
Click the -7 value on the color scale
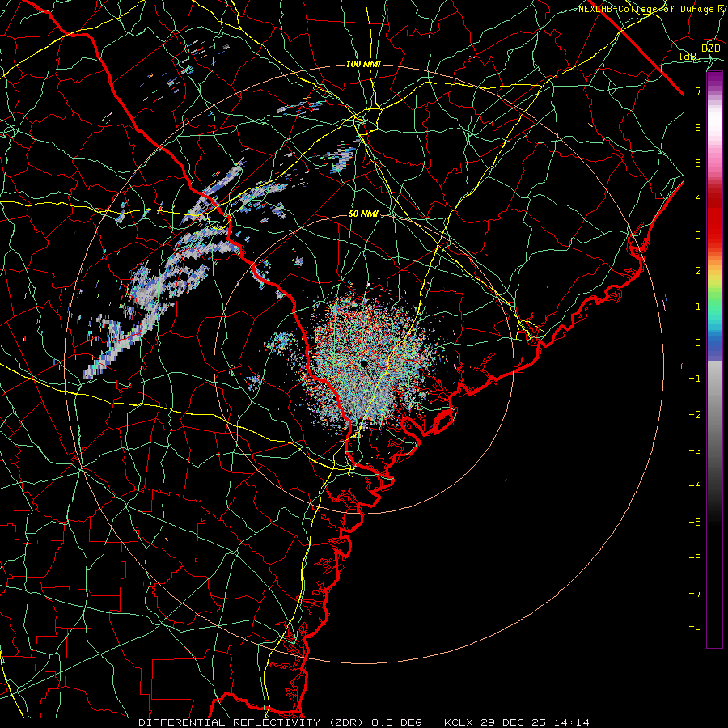[x=695, y=594]
